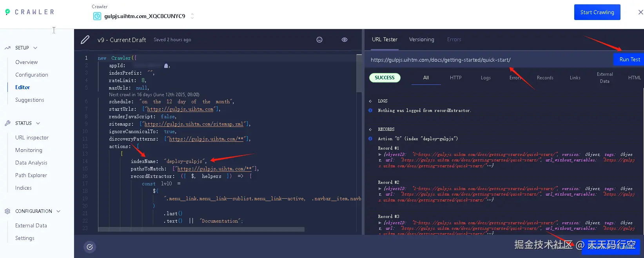Image resolution: width=644 pixels, height=258 pixels.
Task: Select the All results tab
Action: point(426,78)
